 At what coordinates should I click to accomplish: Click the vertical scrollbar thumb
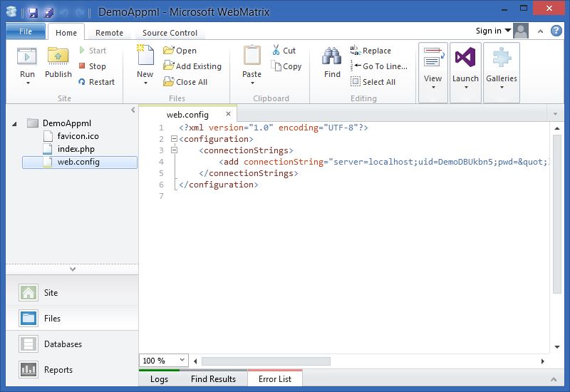(x=557, y=214)
